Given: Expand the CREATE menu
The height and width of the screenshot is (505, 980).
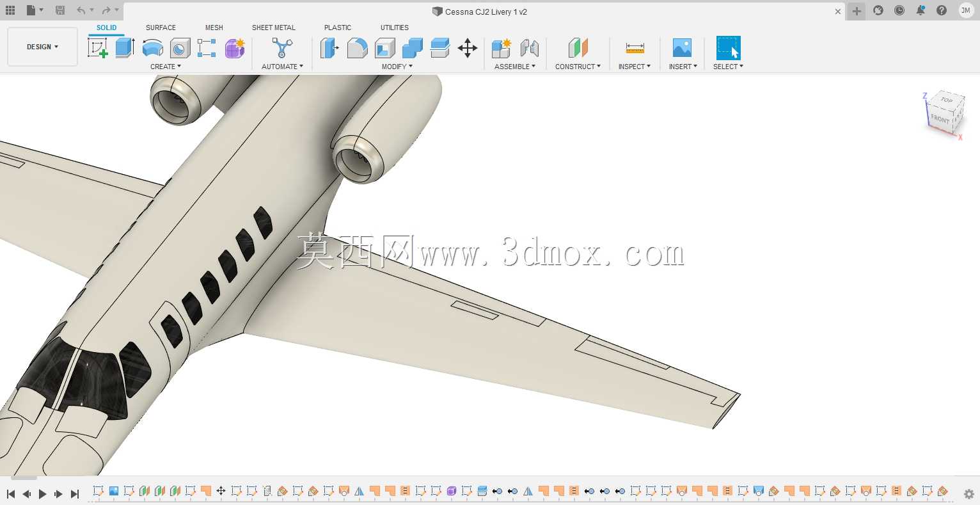Looking at the screenshot, I should [x=166, y=67].
